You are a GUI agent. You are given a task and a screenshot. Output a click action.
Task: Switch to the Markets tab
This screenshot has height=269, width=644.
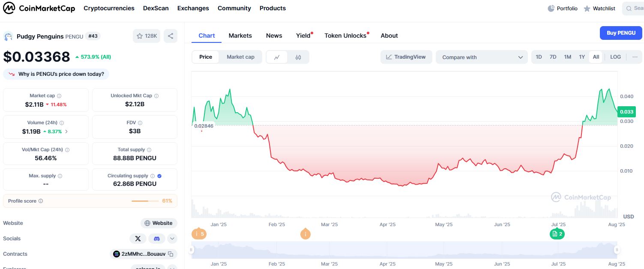pos(240,36)
